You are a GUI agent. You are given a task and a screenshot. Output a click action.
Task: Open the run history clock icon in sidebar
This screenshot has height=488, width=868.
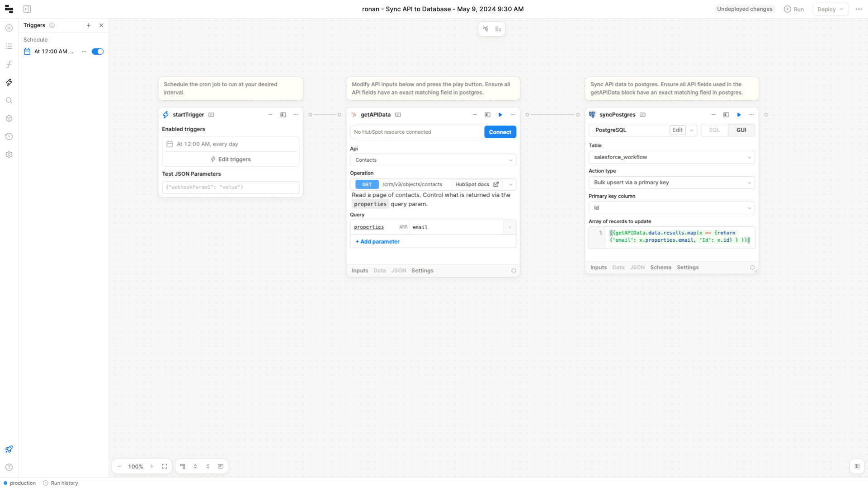9,136
